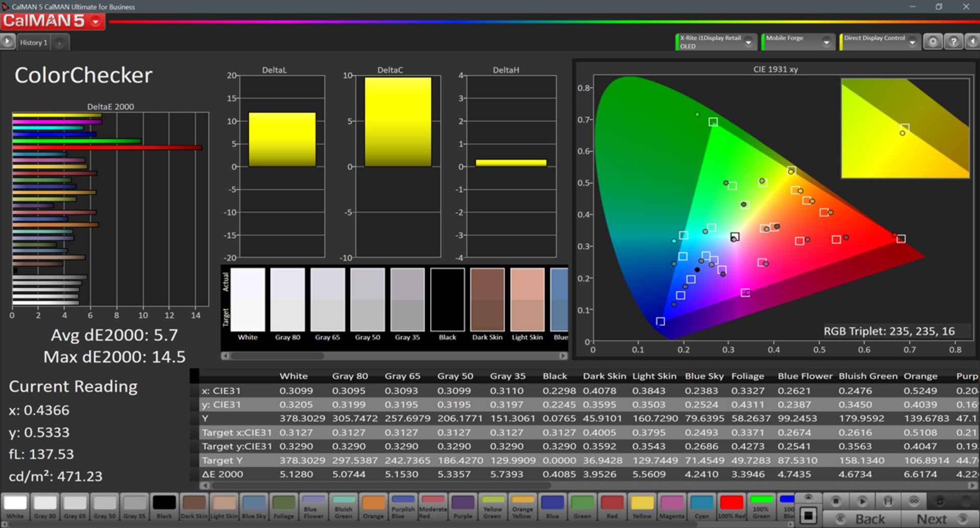This screenshot has width=980, height=528.
Task: Click the Dark Skin actual/target comparison swatch
Action: (x=487, y=300)
